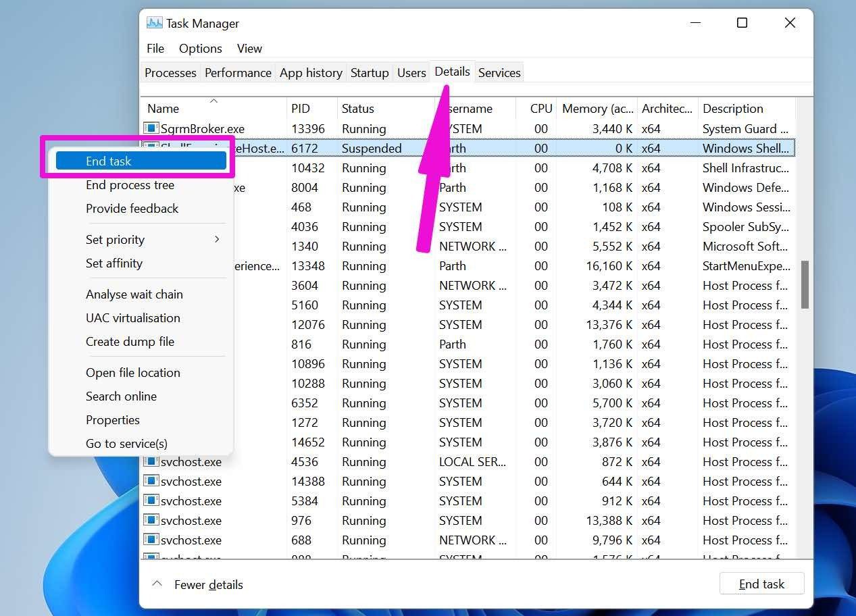The height and width of the screenshot is (616, 856).
Task: Click the 5,552 K memory value
Action: coord(613,247)
